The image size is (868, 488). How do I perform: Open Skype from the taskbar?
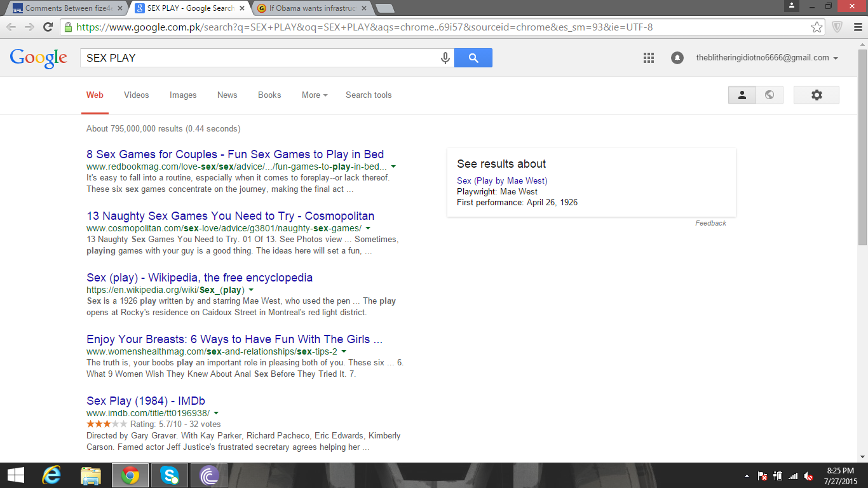170,475
